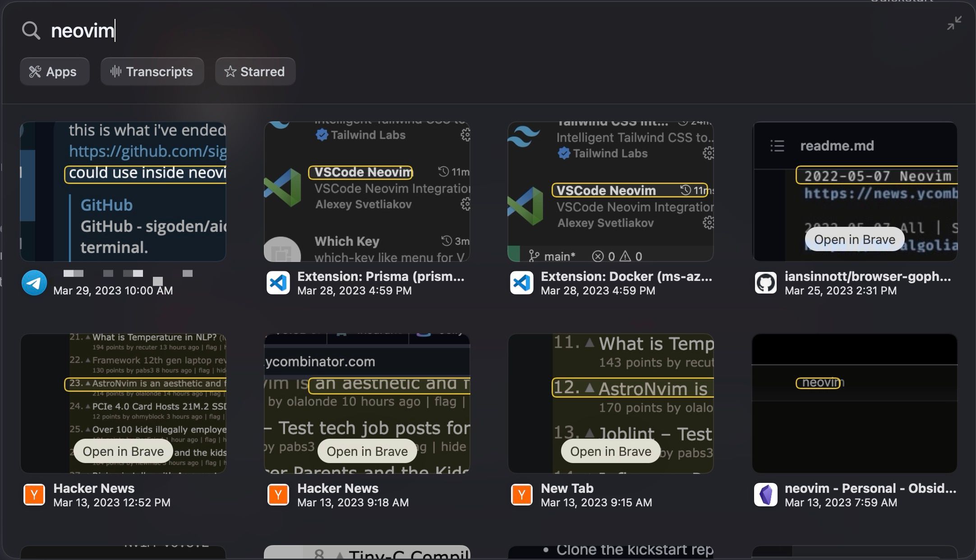The height and width of the screenshot is (560, 976).
Task: Click the 'Mar 29, 2023 10:00 AM' date
Action: click(x=113, y=291)
